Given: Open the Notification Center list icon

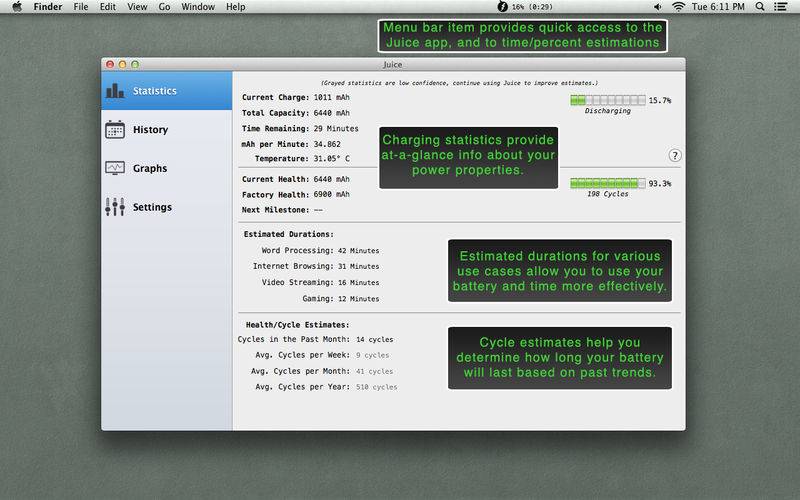Looking at the screenshot, I should click(x=780, y=7).
